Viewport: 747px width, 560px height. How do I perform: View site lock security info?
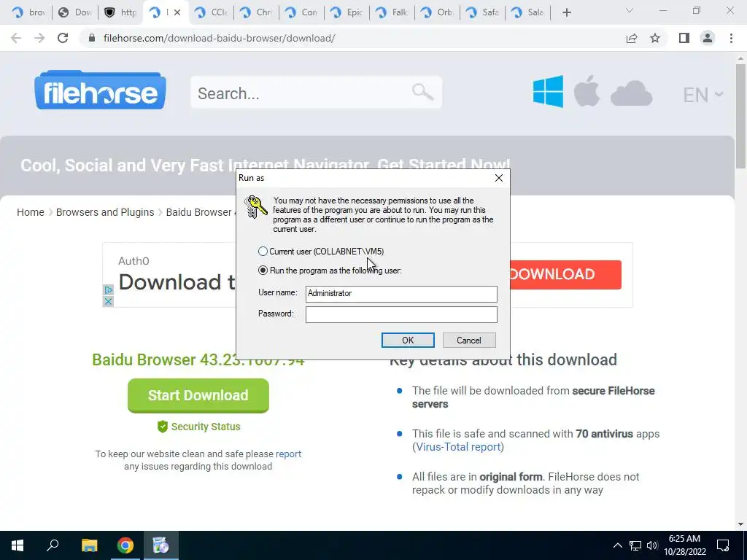click(93, 38)
